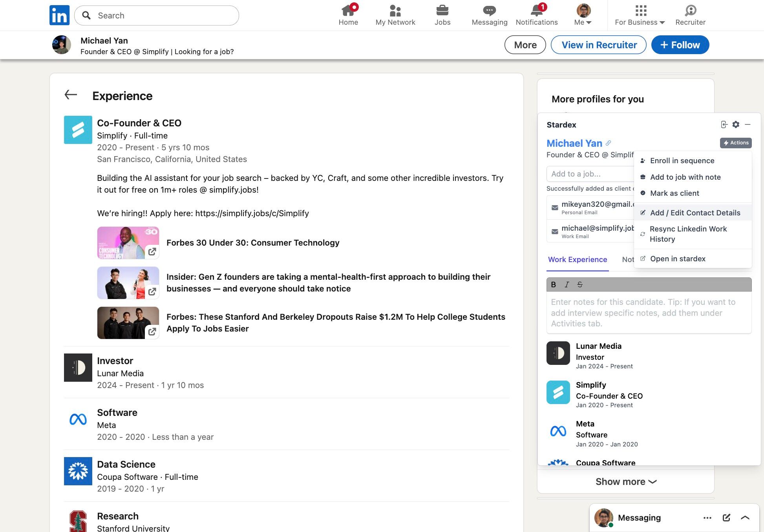764x532 pixels.
Task: Toggle italic formatting in notes editor
Action: point(567,284)
